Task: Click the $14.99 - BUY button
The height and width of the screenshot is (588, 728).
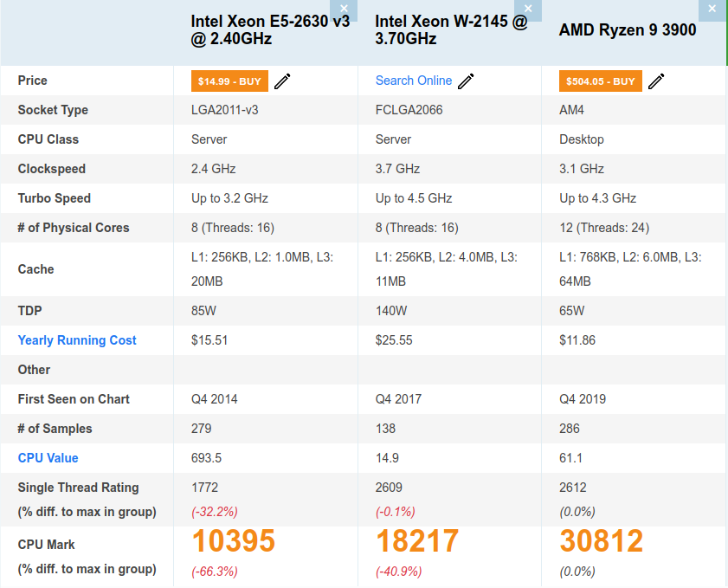Action: [x=229, y=81]
